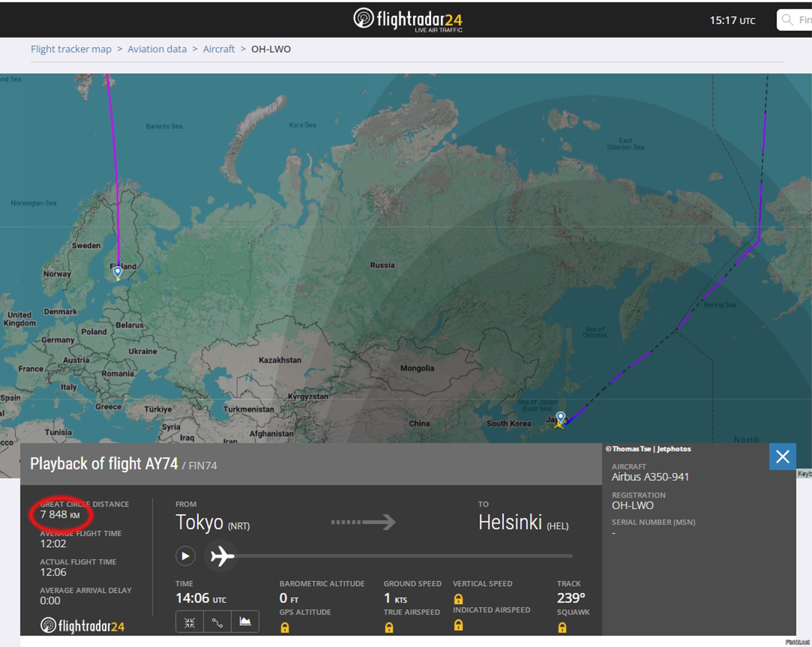Screen dimensions: 812x647
Task: Click the South Korea label on the map
Action: pyautogui.click(x=509, y=423)
